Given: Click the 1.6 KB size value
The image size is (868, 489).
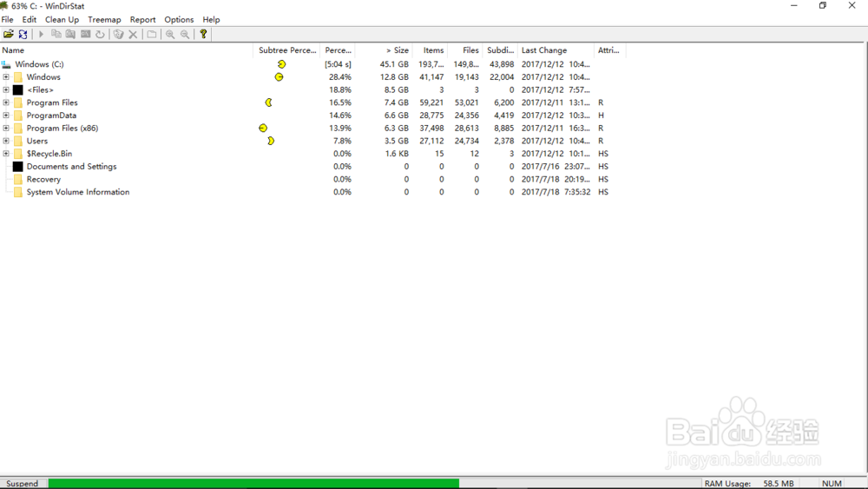Looking at the screenshot, I should 397,154.
